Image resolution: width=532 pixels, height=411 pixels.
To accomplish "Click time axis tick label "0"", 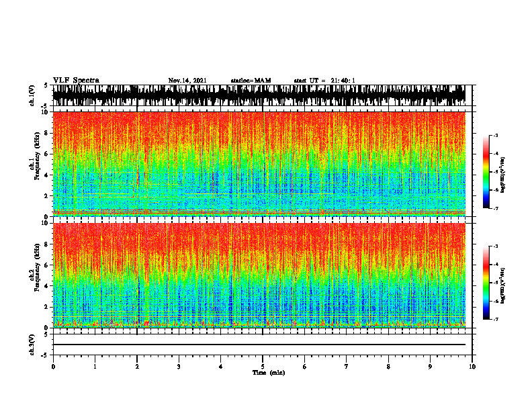I will [53, 367].
